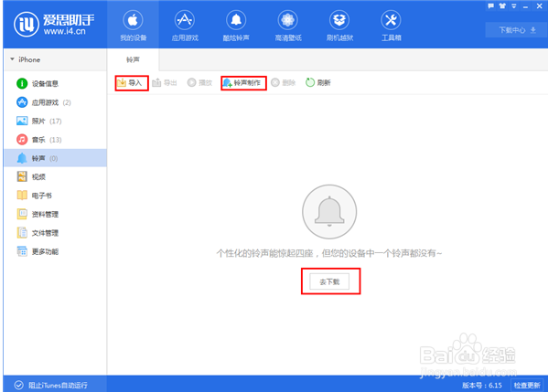Open 资料管理 in the sidebar

pyautogui.click(x=55, y=214)
